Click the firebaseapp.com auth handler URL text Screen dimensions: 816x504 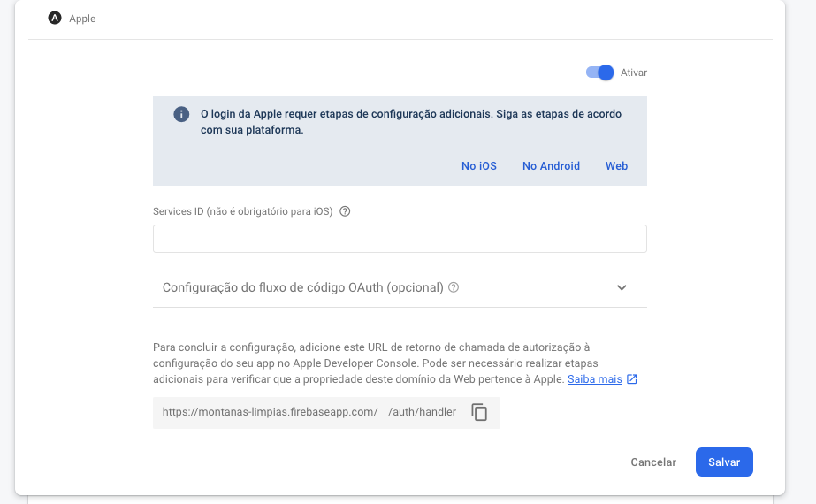pyautogui.click(x=309, y=412)
